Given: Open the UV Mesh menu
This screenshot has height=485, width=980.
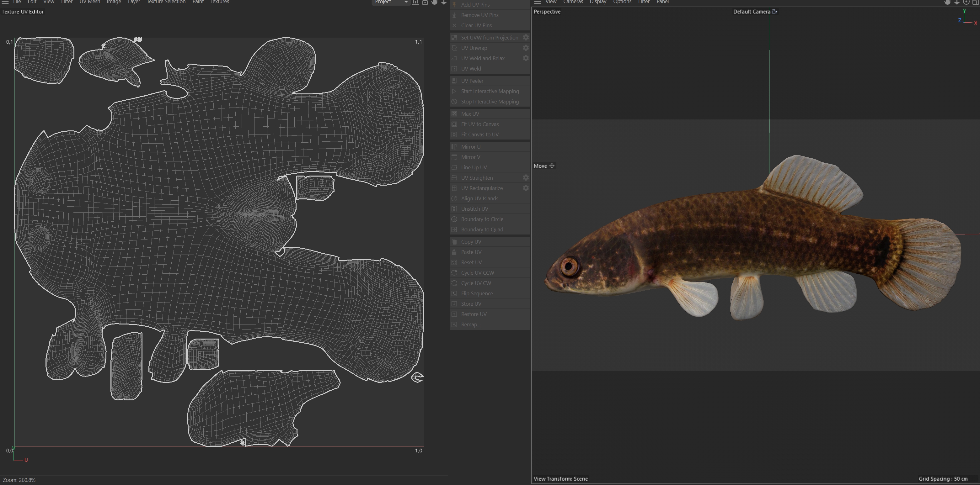Looking at the screenshot, I should coord(90,2).
